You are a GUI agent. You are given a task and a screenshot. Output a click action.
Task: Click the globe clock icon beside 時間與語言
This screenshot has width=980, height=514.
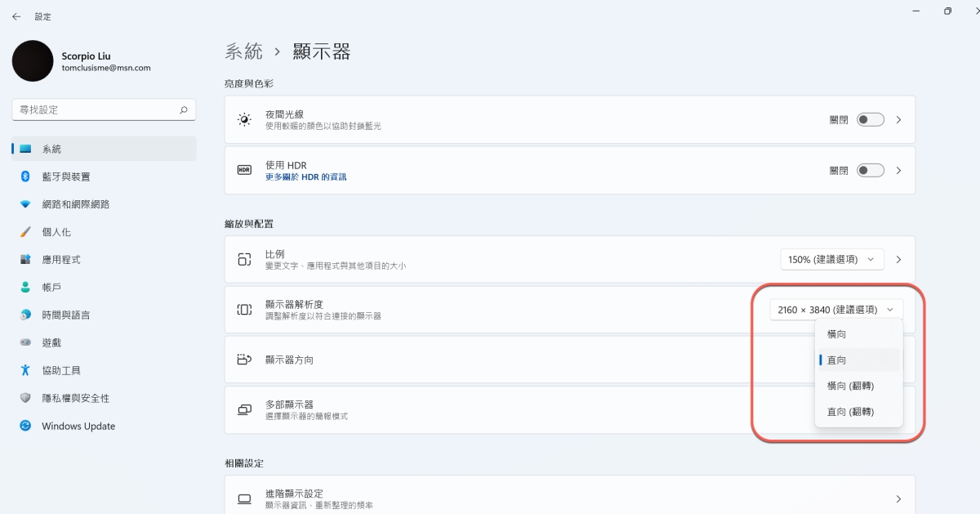(x=25, y=315)
